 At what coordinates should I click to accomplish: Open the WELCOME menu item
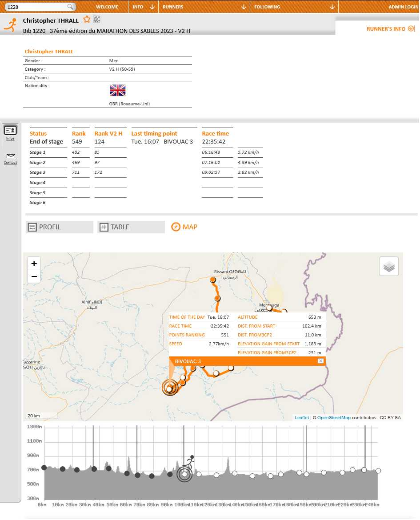pyautogui.click(x=107, y=7)
